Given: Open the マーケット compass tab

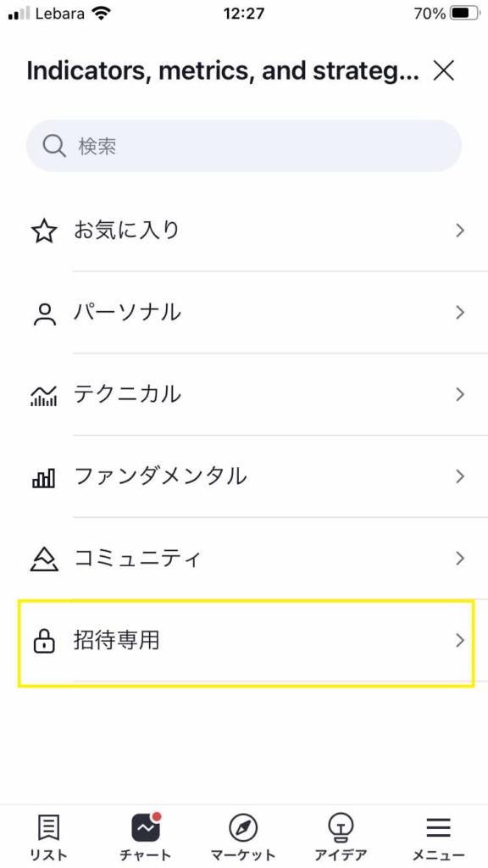Looking at the screenshot, I should (x=243, y=836).
